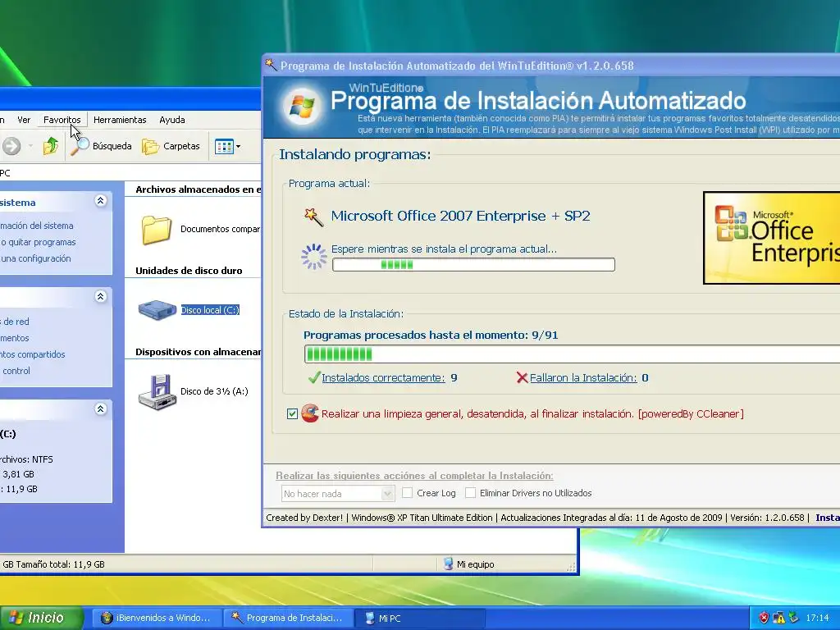Image resolution: width=840 pixels, height=630 pixels.
Task: Switch to ¡Bienvenidos a Windo... taskbar button
Action: click(157, 618)
